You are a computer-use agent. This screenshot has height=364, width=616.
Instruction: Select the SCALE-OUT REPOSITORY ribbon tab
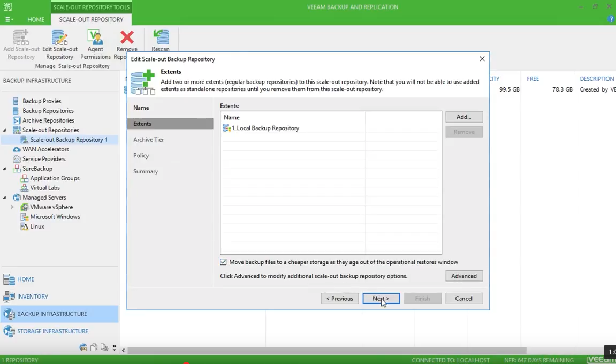[x=91, y=19]
